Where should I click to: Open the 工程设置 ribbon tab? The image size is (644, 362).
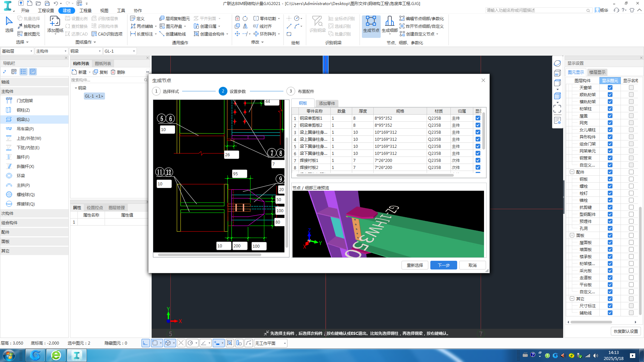pos(46,10)
